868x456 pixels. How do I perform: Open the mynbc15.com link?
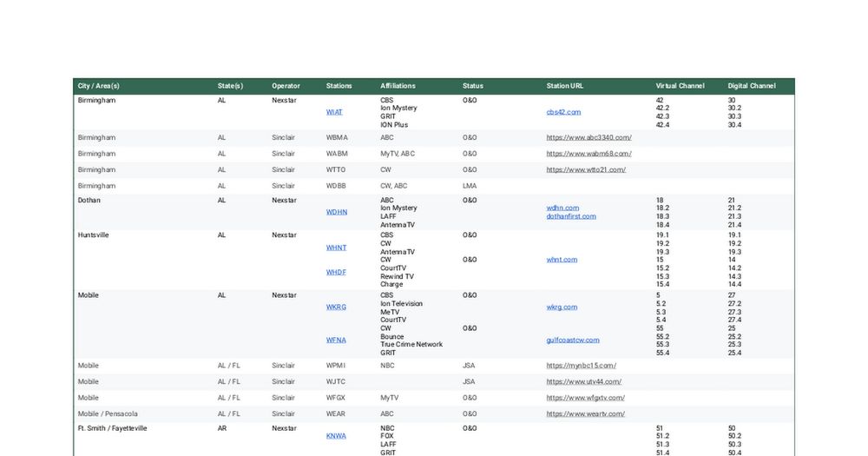[x=582, y=366]
